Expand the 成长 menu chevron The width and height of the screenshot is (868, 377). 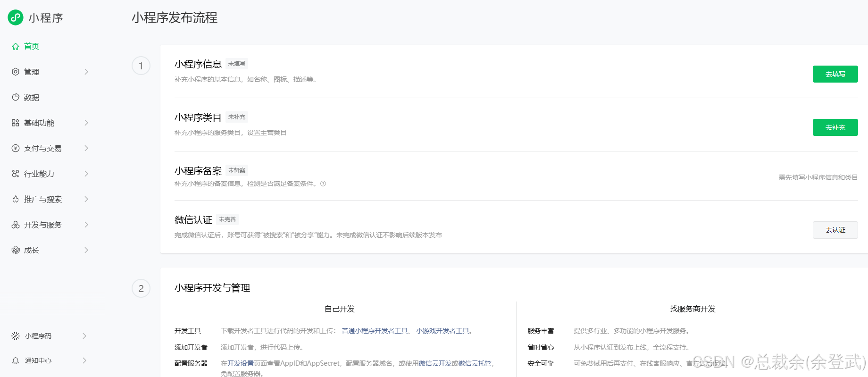pos(86,250)
